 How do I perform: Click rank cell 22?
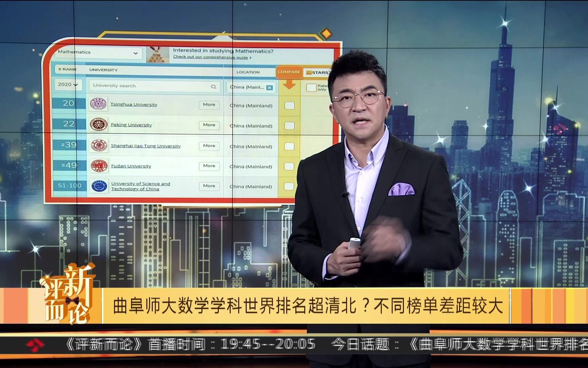click(x=69, y=124)
